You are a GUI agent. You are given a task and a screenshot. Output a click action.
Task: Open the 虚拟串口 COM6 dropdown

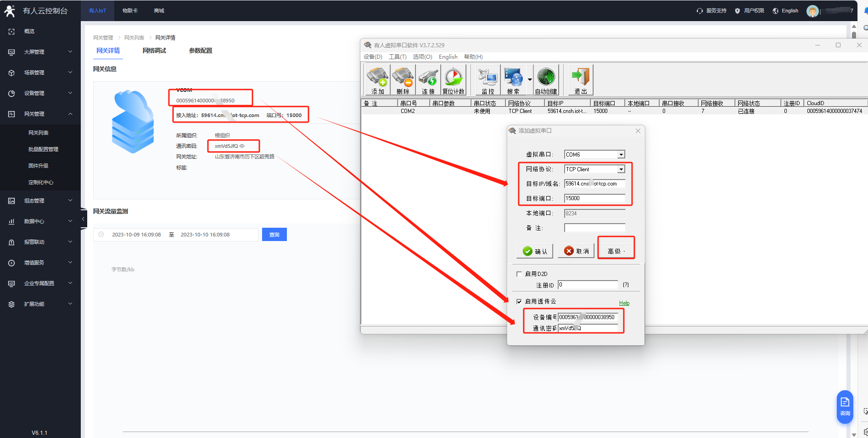621,155
